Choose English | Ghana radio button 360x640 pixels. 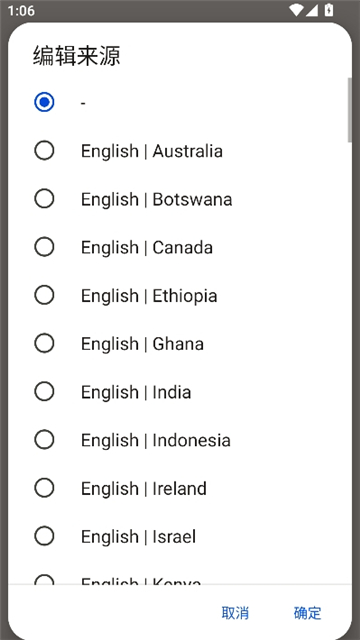pyautogui.click(x=44, y=343)
